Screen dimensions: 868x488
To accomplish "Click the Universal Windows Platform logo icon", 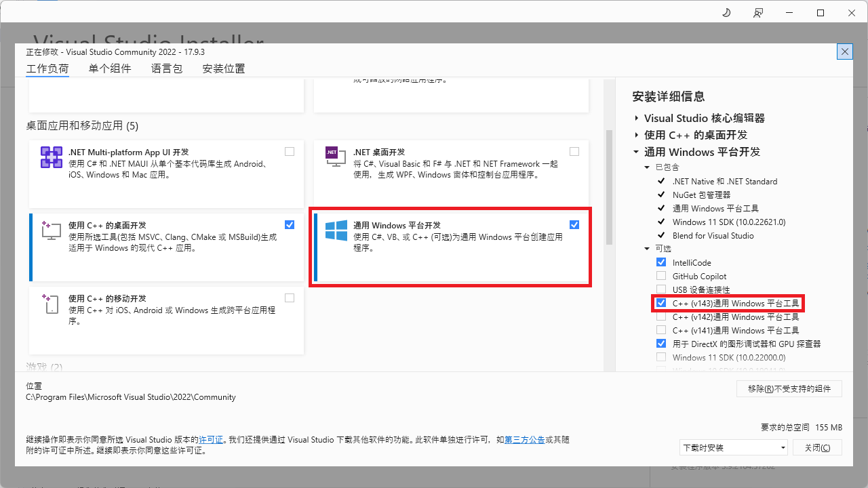I will tap(336, 230).
